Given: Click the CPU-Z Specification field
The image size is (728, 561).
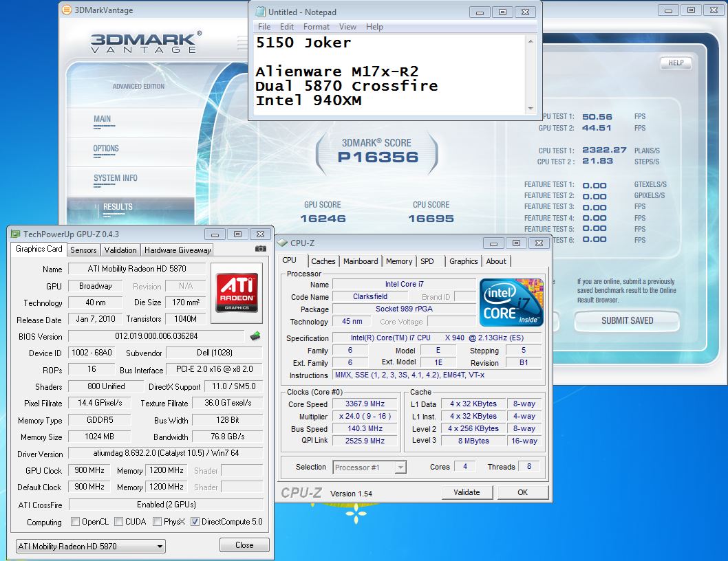Looking at the screenshot, I should tap(437, 338).
